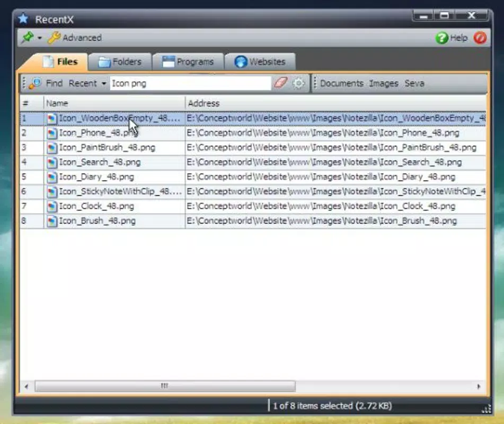504x424 pixels.
Task: Click the RecentX star title icon
Action: pos(23,19)
